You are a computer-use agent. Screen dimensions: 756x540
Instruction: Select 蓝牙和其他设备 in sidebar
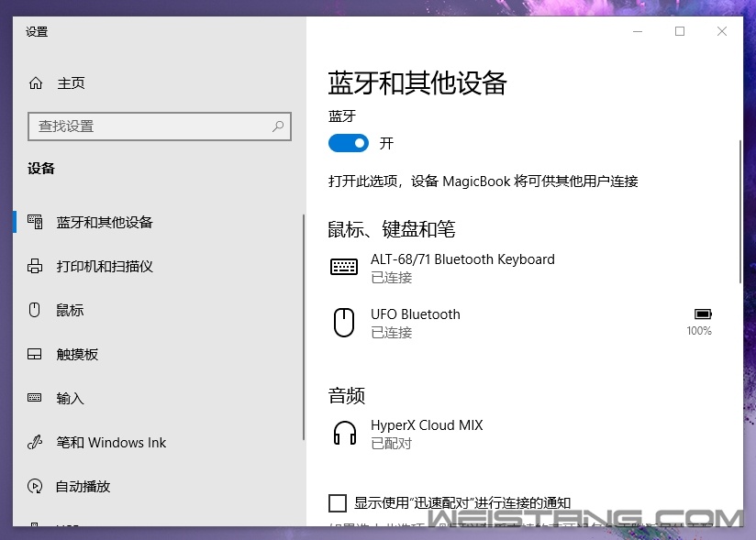(x=105, y=222)
